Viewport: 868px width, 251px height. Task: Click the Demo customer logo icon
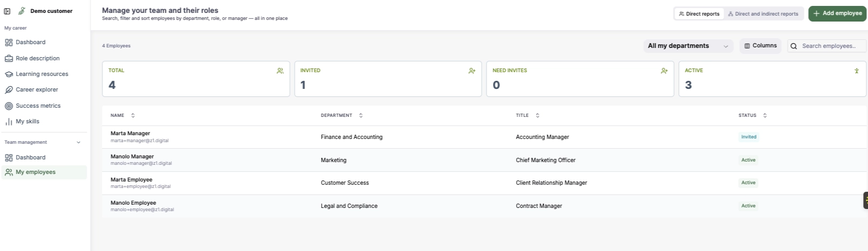pyautogui.click(x=22, y=11)
